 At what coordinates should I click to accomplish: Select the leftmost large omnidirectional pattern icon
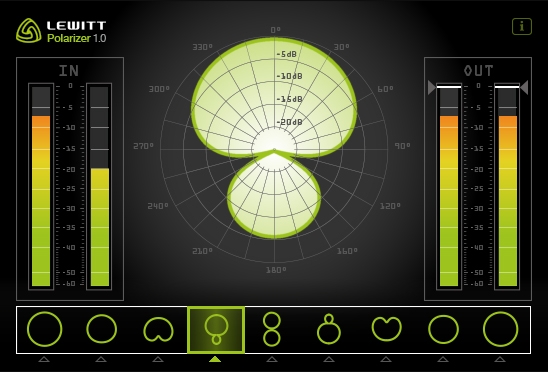[x=44, y=329]
